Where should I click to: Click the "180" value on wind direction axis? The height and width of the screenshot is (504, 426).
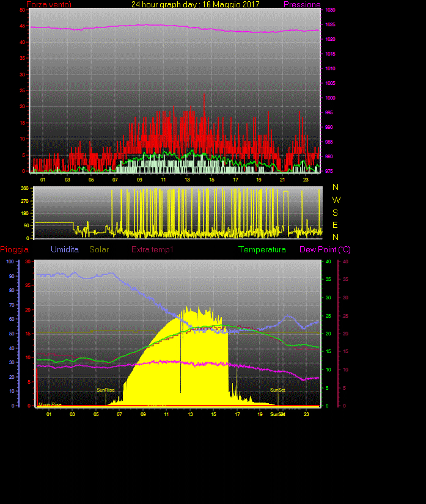(25, 213)
